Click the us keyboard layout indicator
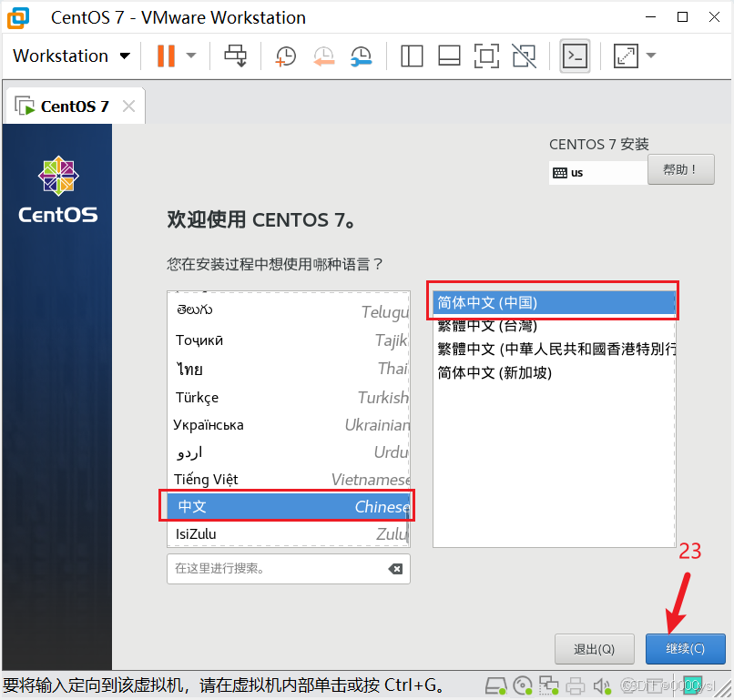Screen dimensions: 734x700 [597, 173]
